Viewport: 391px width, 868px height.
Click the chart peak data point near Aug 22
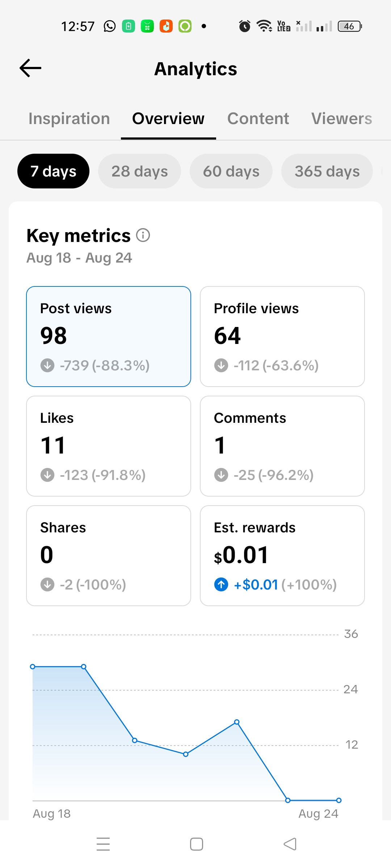(237, 722)
